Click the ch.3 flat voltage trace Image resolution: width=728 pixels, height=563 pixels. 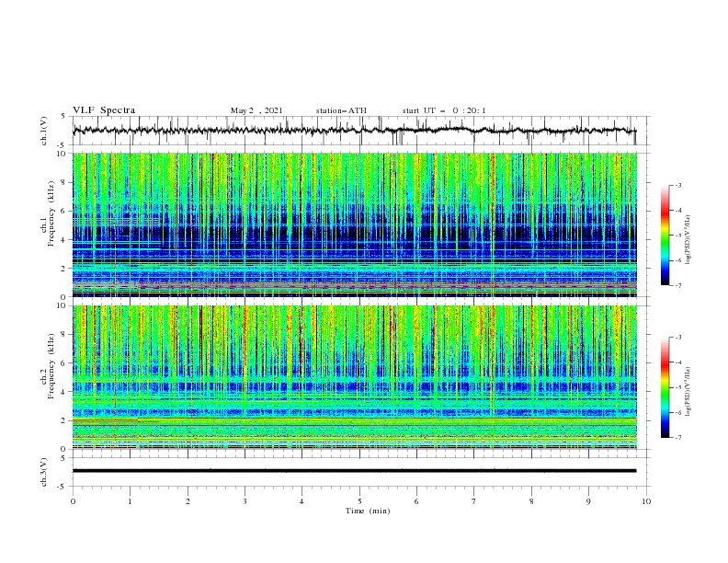[x=354, y=471]
